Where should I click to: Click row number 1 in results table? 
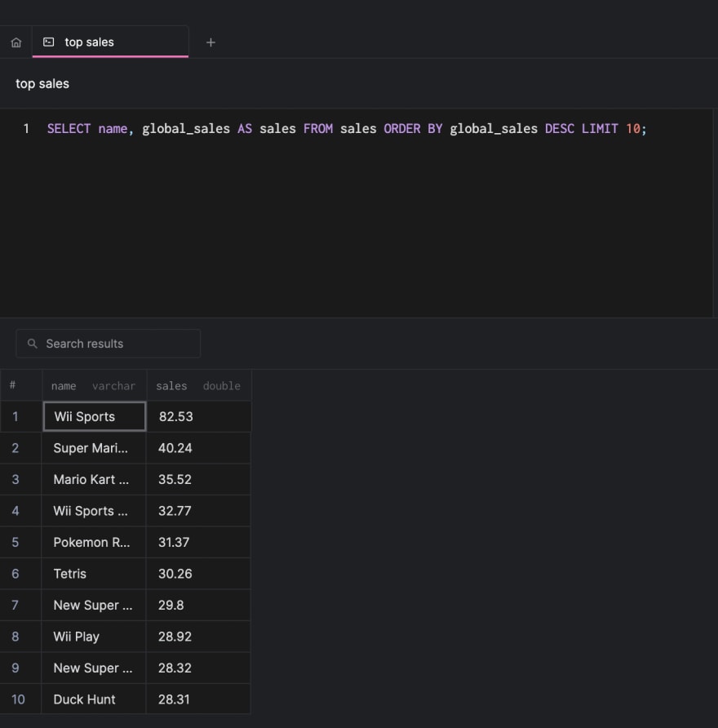click(x=20, y=416)
